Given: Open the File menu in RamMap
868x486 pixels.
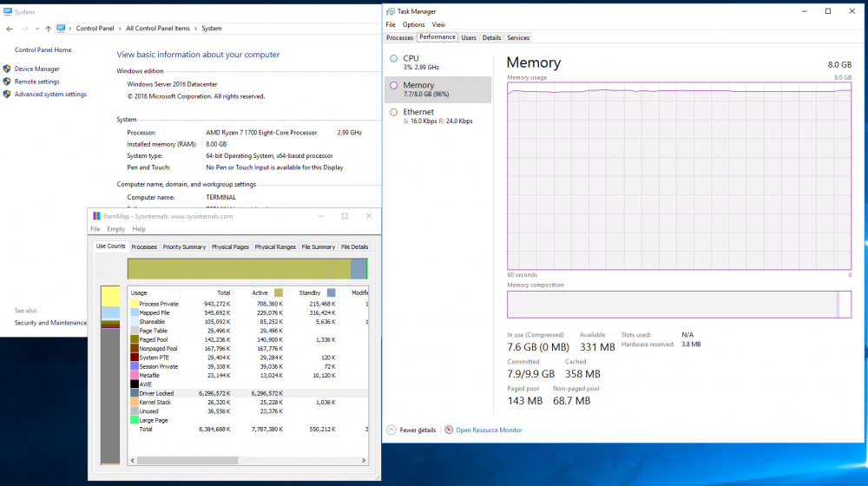Looking at the screenshot, I should point(95,229).
